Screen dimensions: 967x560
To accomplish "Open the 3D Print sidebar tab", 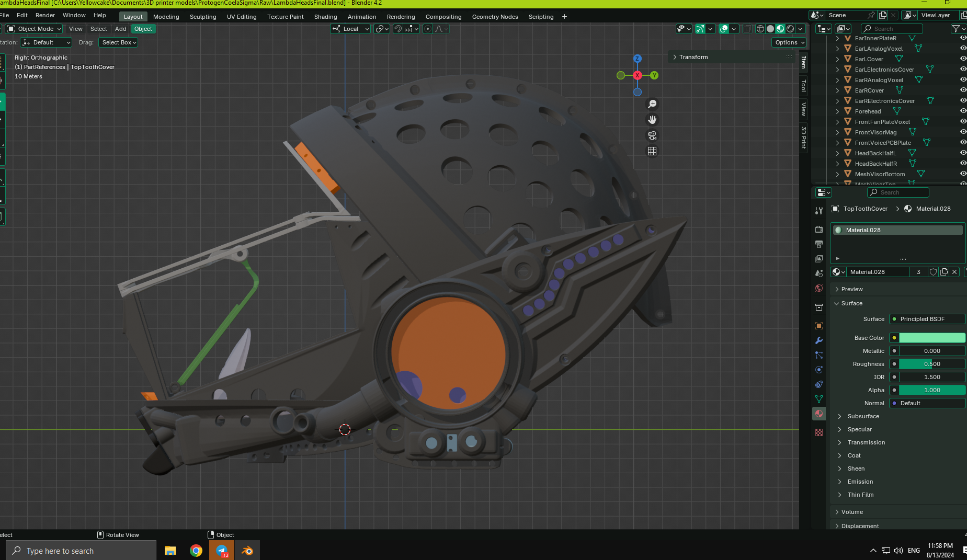I will [804, 138].
